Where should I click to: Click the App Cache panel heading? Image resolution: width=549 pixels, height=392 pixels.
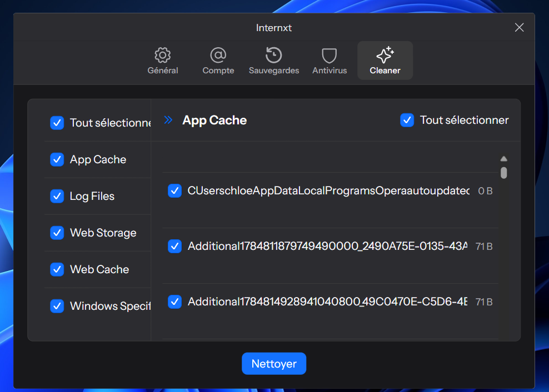(x=214, y=120)
